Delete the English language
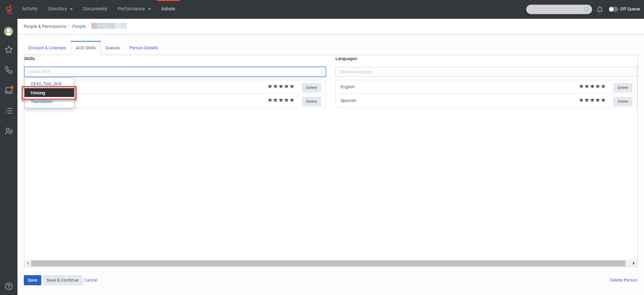The height and width of the screenshot is (295, 644). click(x=623, y=88)
